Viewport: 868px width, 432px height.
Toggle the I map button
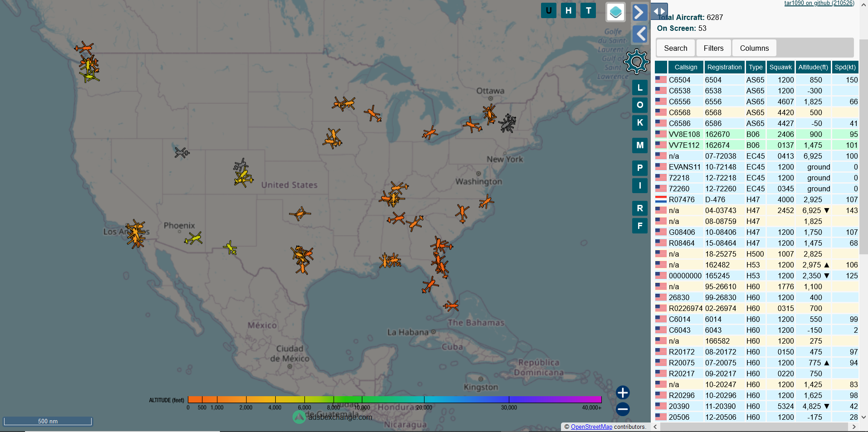(x=640, y=185)
